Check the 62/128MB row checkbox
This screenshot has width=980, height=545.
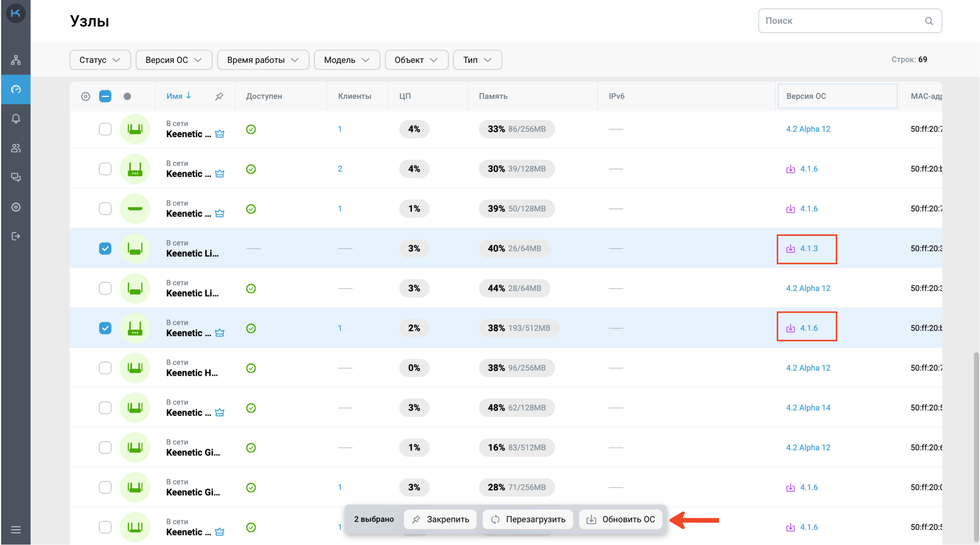(x=105, y=408)
